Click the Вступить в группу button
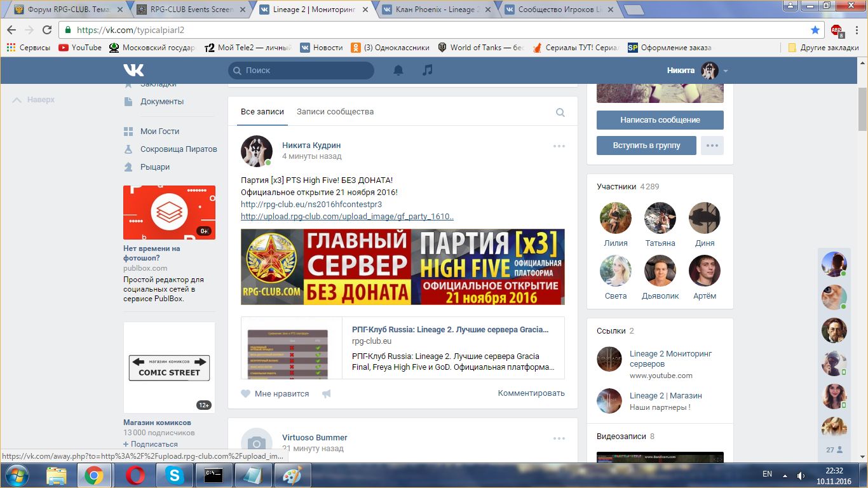868x488 pixels. click(646, 146)
